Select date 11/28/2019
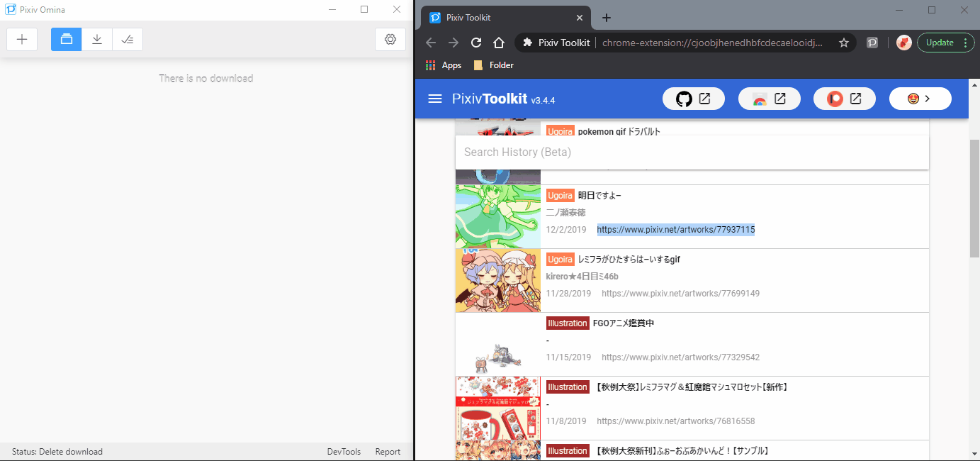Screen dimensions: 980x461 pos(569,294)
